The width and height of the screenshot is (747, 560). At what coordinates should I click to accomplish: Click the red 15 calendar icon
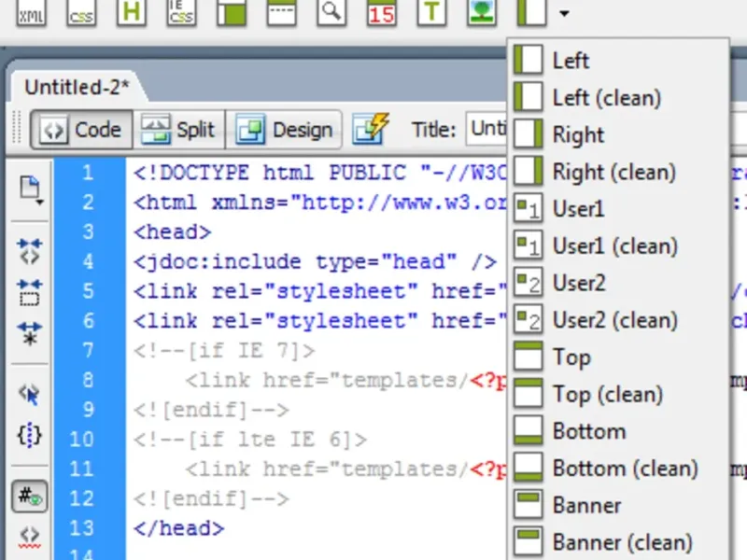[x=382, y=13]
